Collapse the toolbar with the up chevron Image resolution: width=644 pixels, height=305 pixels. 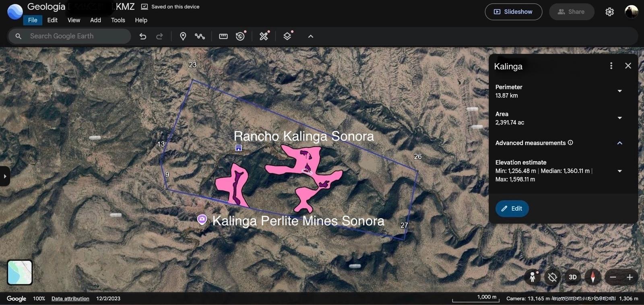pyautogui.click(x=310, y=36)
